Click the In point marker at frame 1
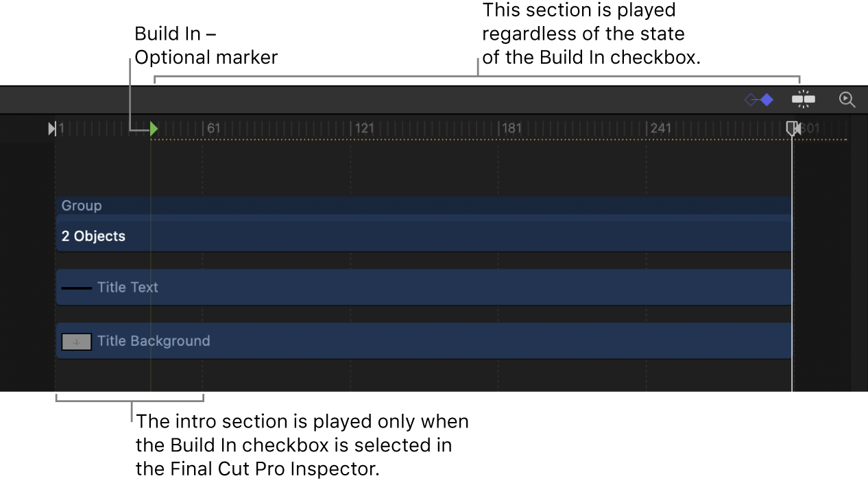The image size is (868, 485). pos(53,128)
